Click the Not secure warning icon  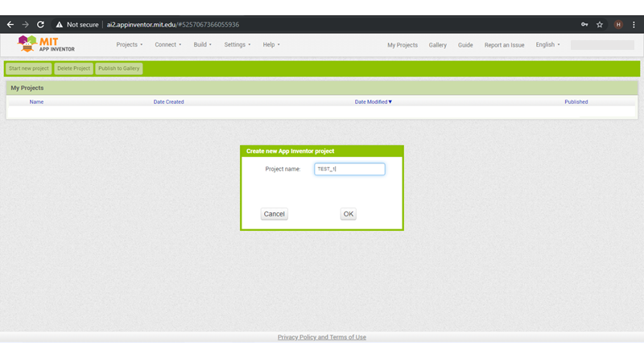59,25
